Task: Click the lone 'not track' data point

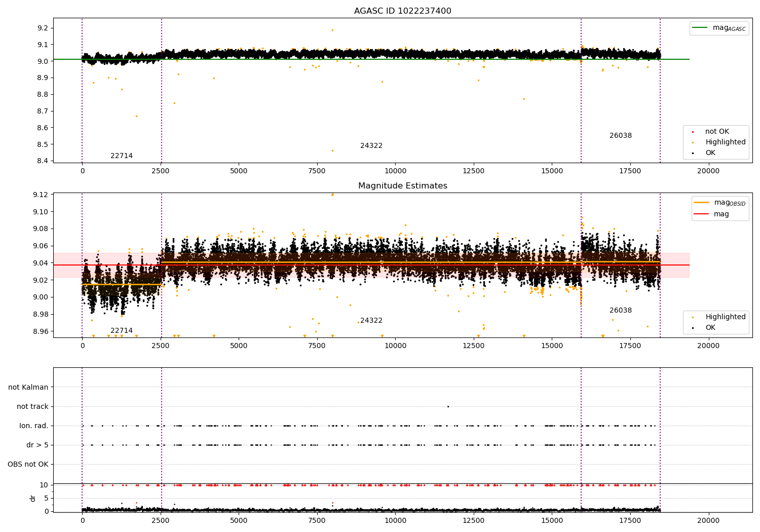Action: (448, 407)
